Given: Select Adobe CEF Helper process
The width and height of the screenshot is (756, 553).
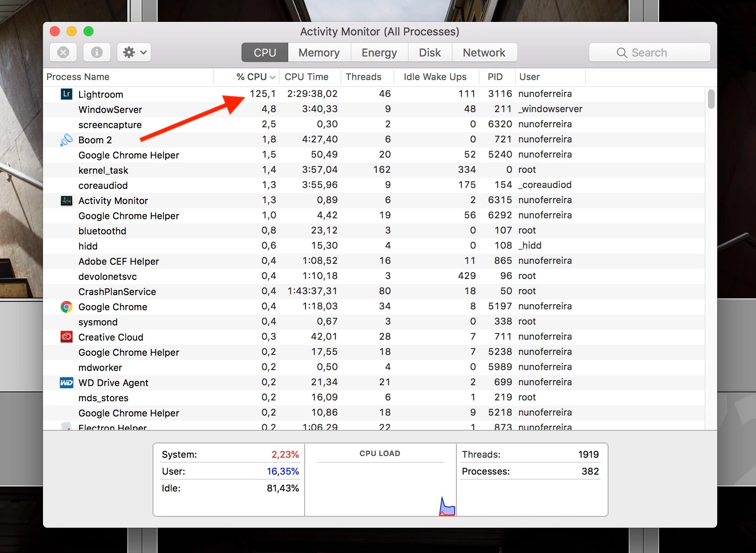Looking at the screenshot, I should pos(374,261).
